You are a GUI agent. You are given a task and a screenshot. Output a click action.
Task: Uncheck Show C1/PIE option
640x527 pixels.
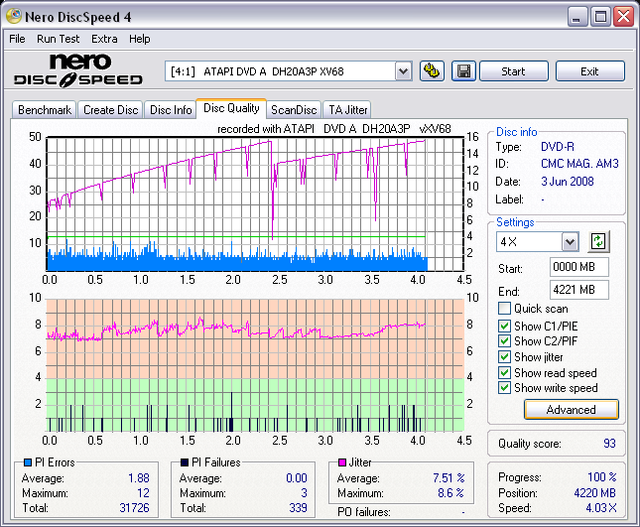504,326
